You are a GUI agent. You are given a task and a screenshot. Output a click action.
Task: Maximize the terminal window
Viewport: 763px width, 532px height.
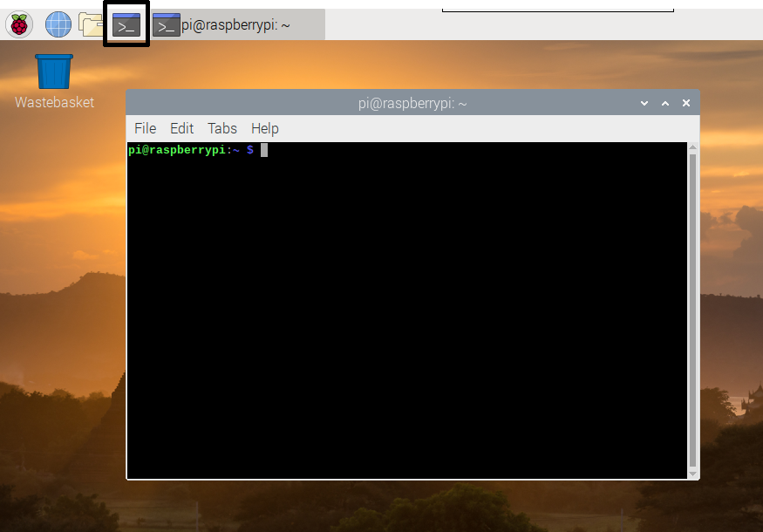664,102
